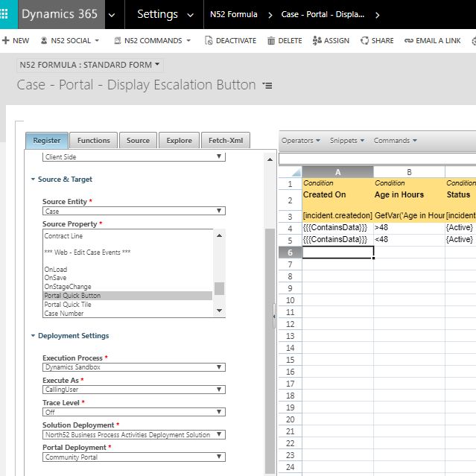Switch to the Functions tab
476x476 pixels.
pyautogui.click(x=94, y=141)
